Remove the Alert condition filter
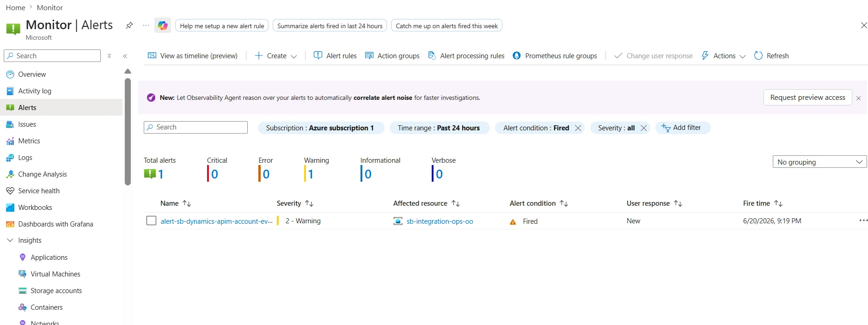868x325 pixels. [578, 128]
